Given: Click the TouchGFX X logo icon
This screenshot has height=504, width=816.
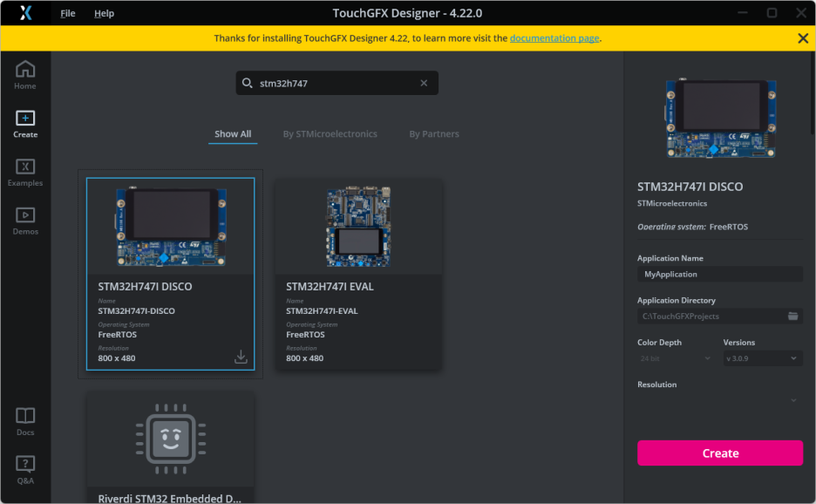Looking at the screenshot, I should click(25, 12).
